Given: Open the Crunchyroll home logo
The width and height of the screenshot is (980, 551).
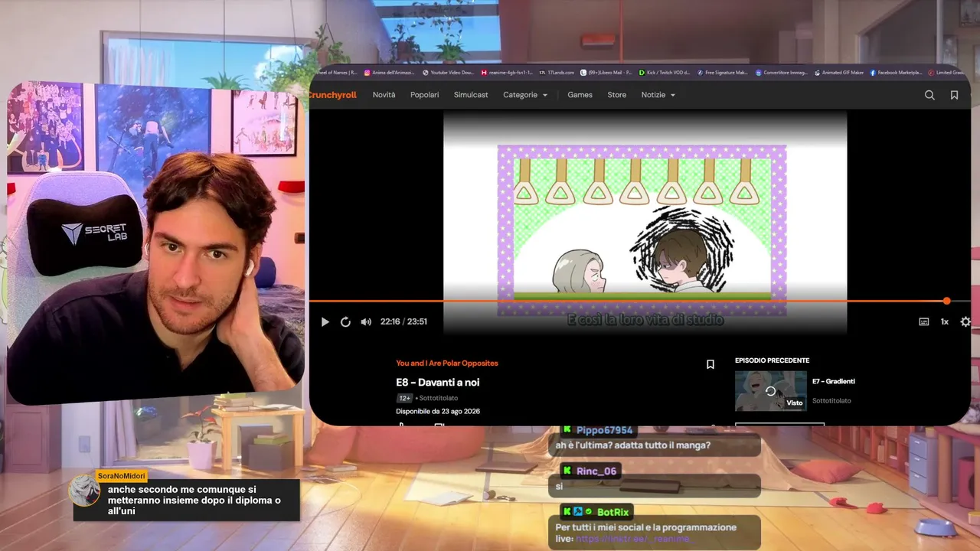Looking at the screenshot, I should click(333, 95).
